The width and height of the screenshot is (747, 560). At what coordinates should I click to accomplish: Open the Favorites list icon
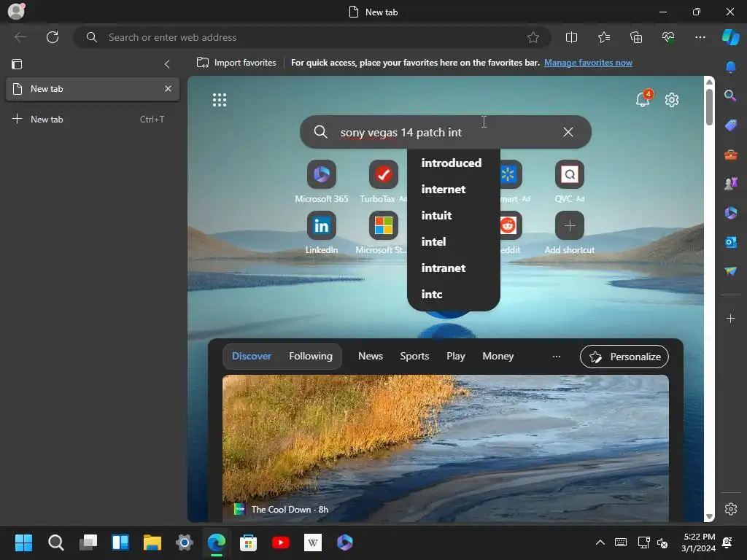603,37
